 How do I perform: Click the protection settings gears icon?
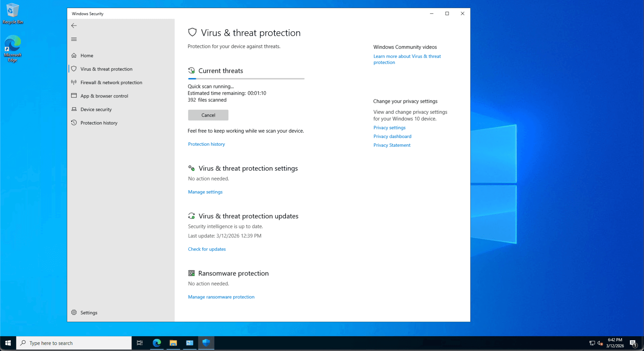(191, 168)
